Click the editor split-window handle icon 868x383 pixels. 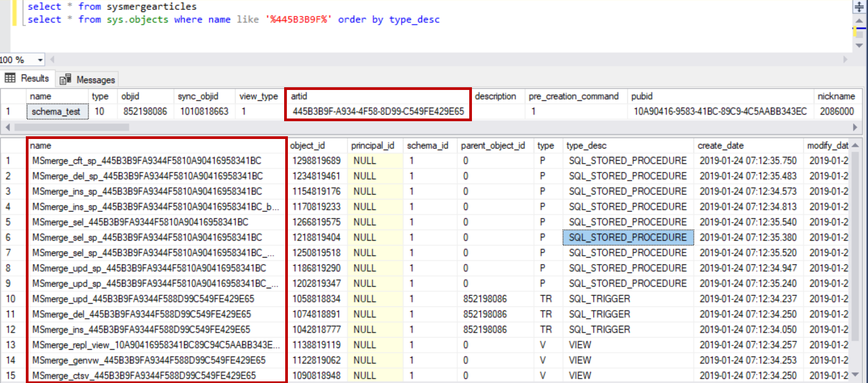859,7
